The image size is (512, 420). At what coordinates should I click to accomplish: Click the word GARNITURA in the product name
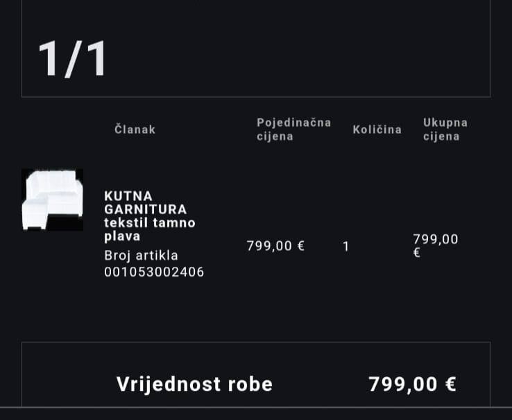click(x=145, y=209)
